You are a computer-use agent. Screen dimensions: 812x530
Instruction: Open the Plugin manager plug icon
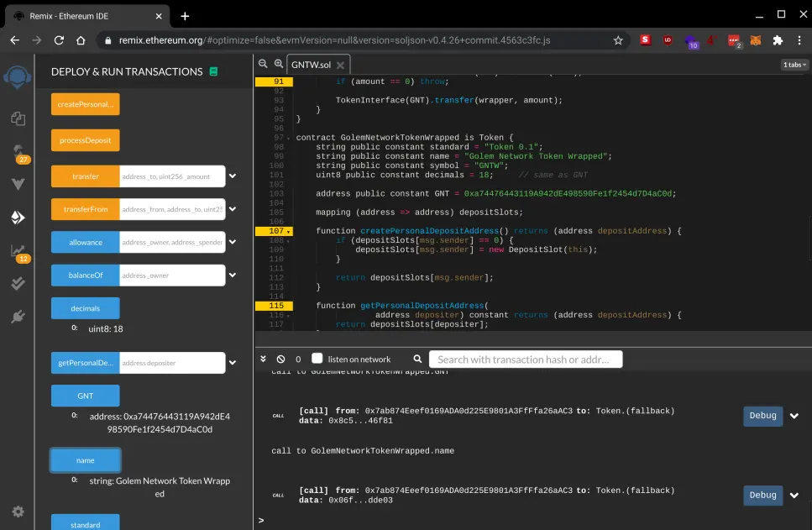point(18,316)
